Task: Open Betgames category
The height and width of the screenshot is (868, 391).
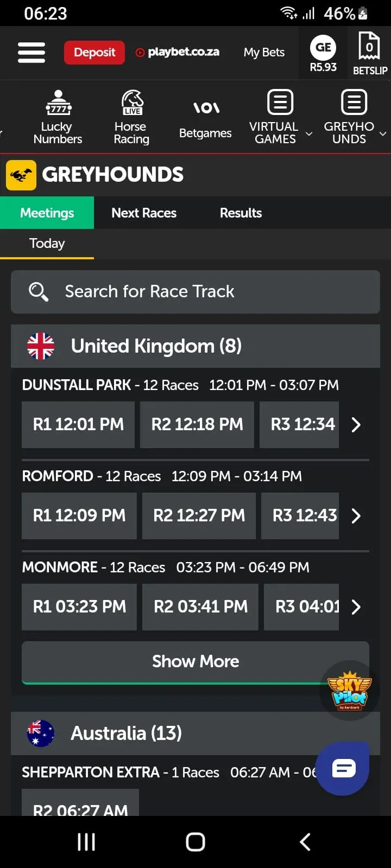Action: point(205,119)
